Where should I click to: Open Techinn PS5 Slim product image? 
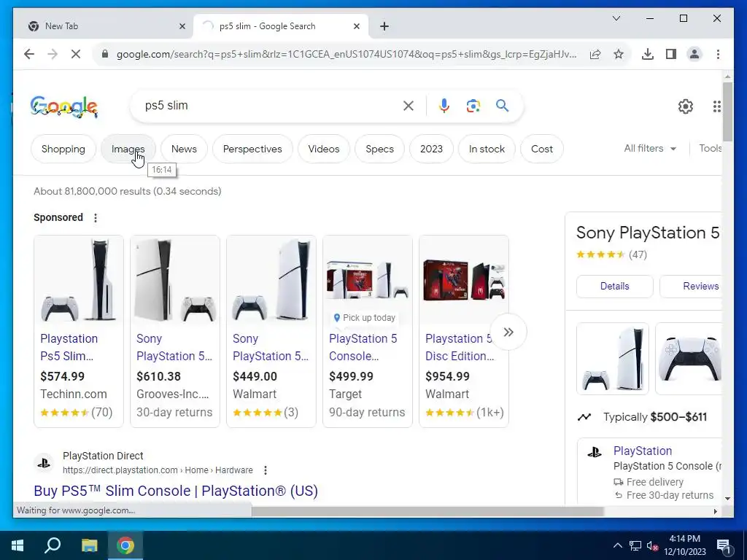coord(79,280)
